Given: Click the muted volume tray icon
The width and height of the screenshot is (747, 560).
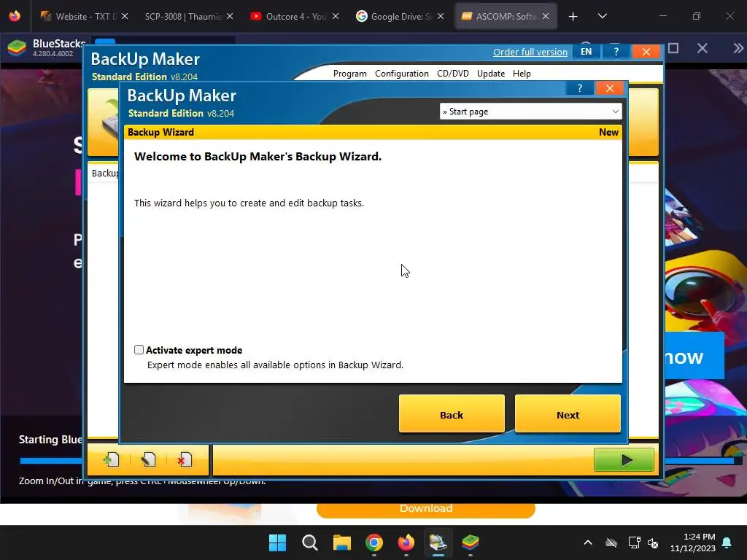Looking at the screenshot, I should [x=653, y=542].
